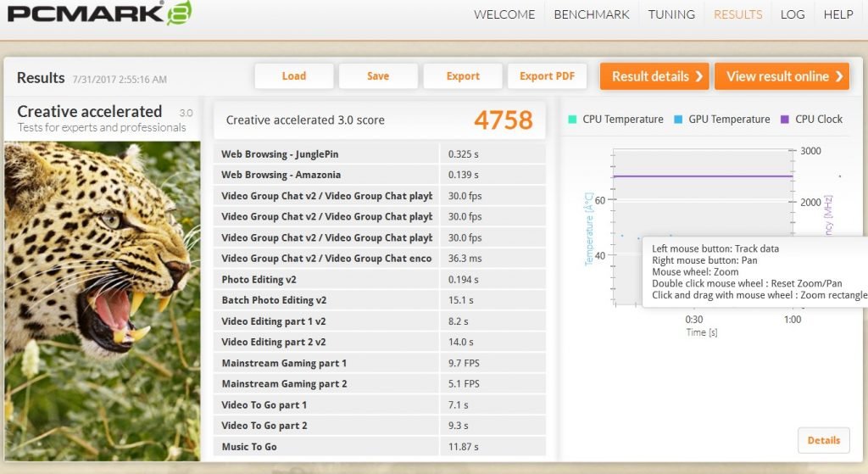Switch to the BENCHMARK tab
Image resolution: width=868 pixels, height=474 pixels.
pyautogui.click(x=591, y=14)
